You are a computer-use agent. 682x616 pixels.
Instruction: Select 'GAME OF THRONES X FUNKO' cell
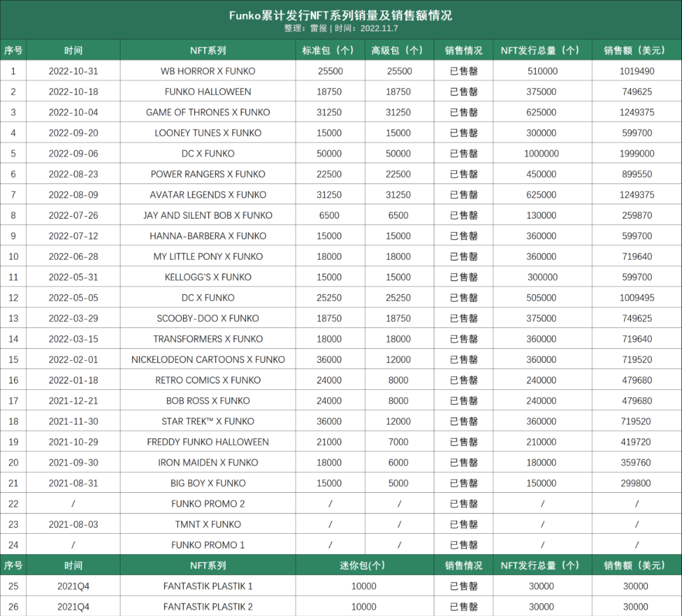coord(208,112)
